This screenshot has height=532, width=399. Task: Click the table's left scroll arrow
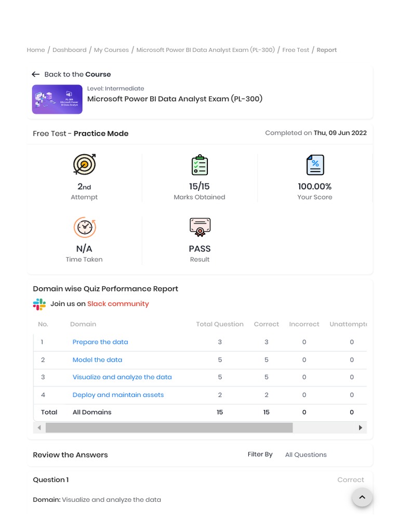[39, 428]
